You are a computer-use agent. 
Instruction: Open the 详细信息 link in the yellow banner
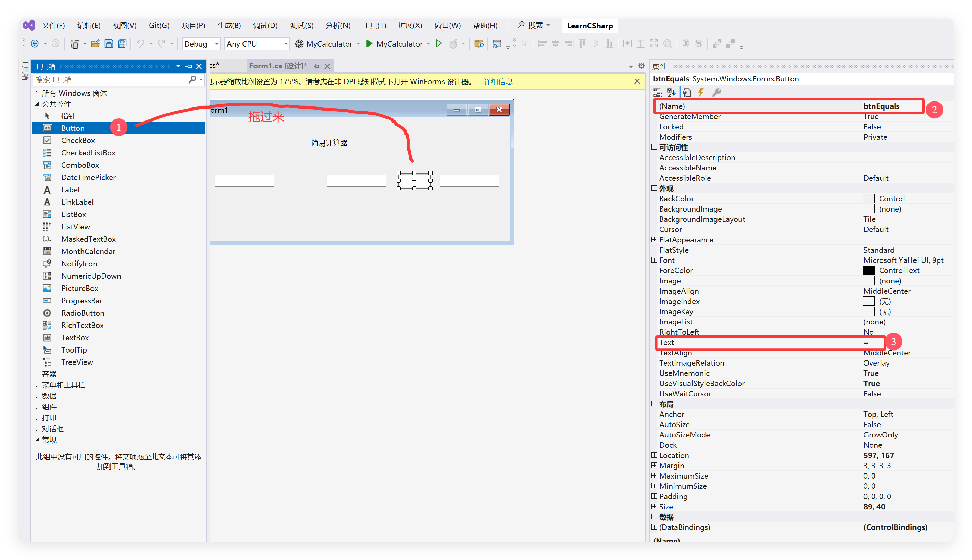click(498, 81)
